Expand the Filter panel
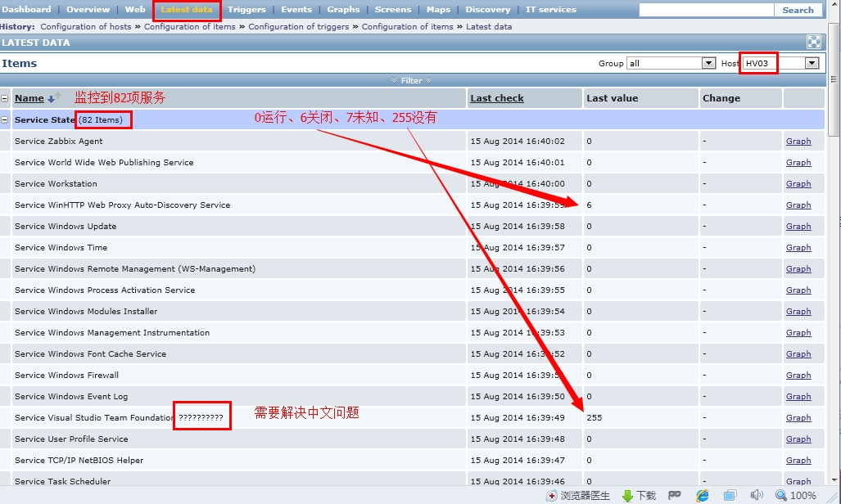Viewport: 841px width, 504px height. click(x=411, y=80)
